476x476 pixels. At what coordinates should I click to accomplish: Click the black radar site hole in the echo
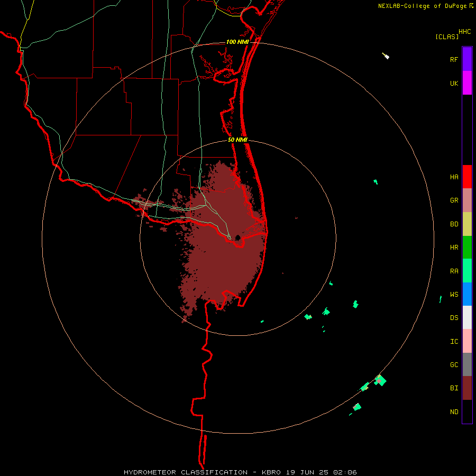point(237,237)
